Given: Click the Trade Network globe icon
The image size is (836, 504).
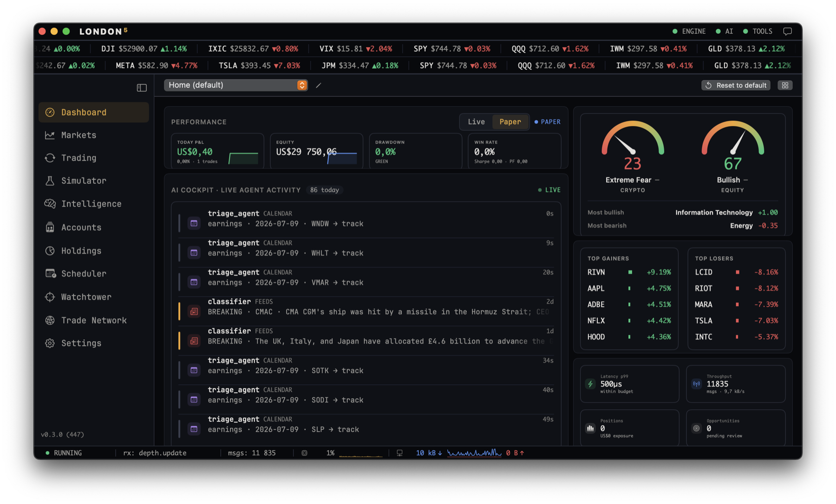Looking at the screenshot, I should 50,320.
